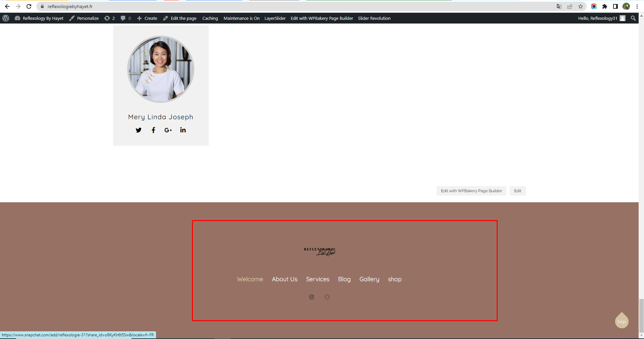Click the admin bar search magnifier
The width and height of the screenshot is (644, 339).
633,18
